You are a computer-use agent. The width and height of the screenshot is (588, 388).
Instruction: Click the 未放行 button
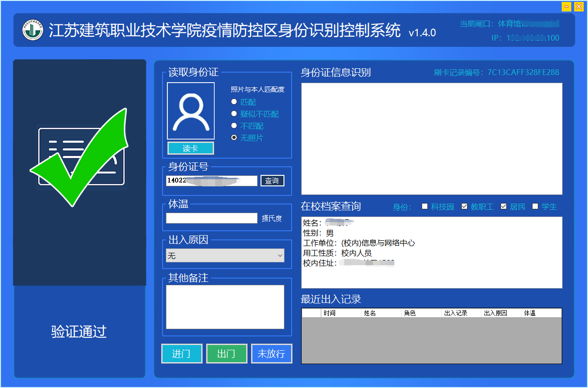click(x=272, y=354)
